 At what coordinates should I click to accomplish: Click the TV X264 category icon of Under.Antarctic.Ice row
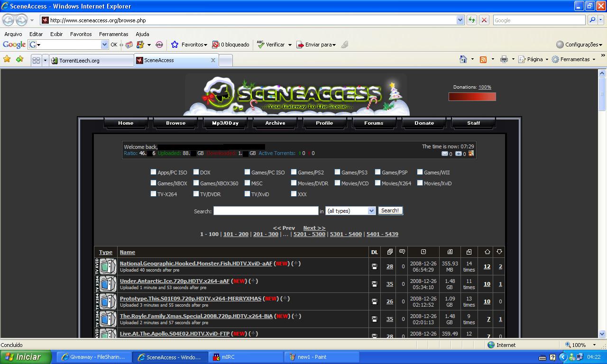click(106, 284)
